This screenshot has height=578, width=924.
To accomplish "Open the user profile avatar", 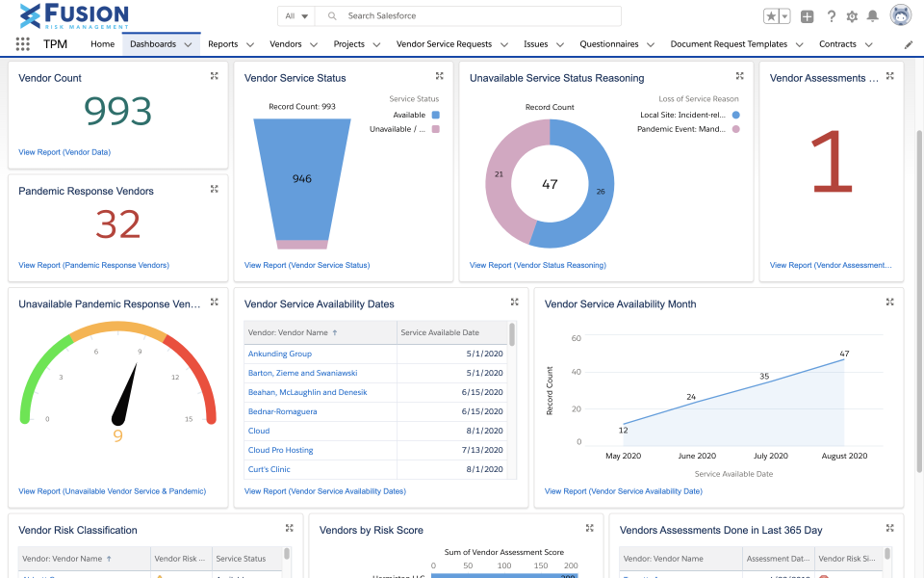I will (x=899, y=14).
